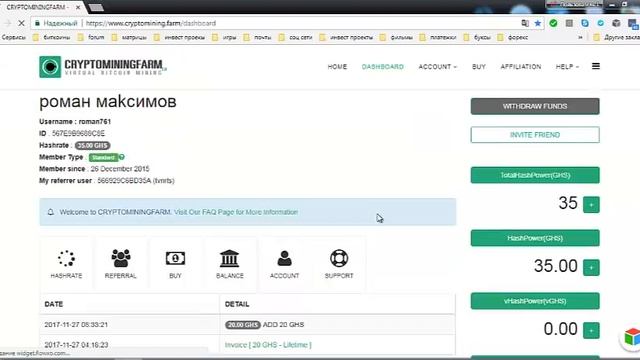
Task: Click Username roman761 text
Action: point(75,122)
